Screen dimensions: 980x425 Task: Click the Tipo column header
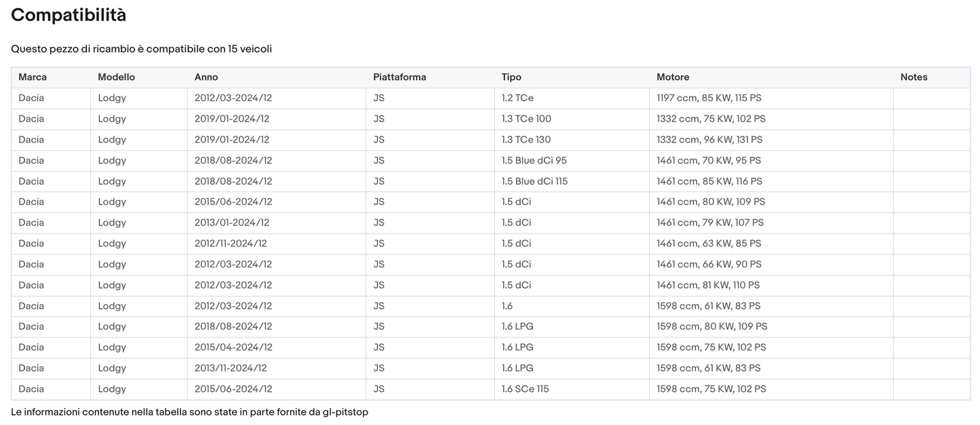click(x=511, y=77)
